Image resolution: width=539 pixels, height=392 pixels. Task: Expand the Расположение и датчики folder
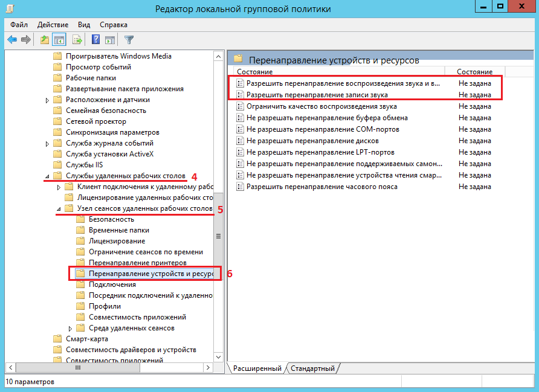click(48, 100)
